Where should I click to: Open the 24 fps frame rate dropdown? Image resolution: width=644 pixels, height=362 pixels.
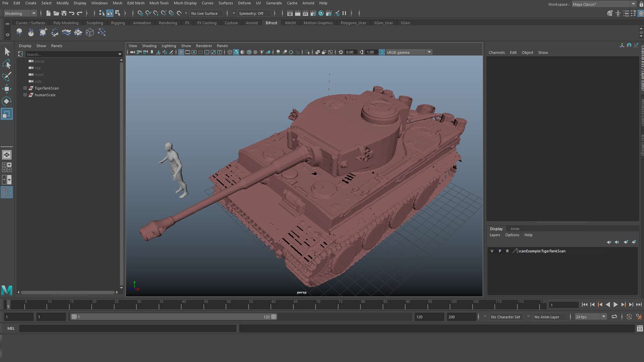(590, 317)
